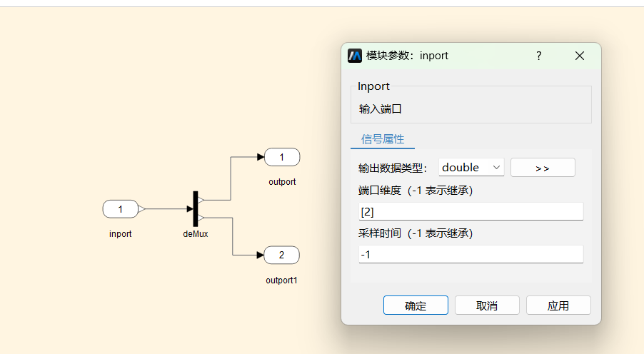Click the 取消 button
The height and width of the screenshot is (354, 644).
click(487, 305)
